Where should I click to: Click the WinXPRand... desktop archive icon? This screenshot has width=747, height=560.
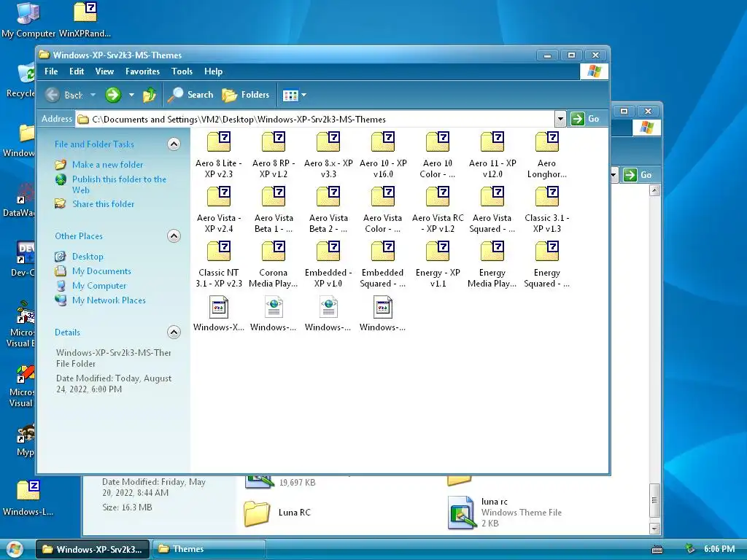click(85, 20)
